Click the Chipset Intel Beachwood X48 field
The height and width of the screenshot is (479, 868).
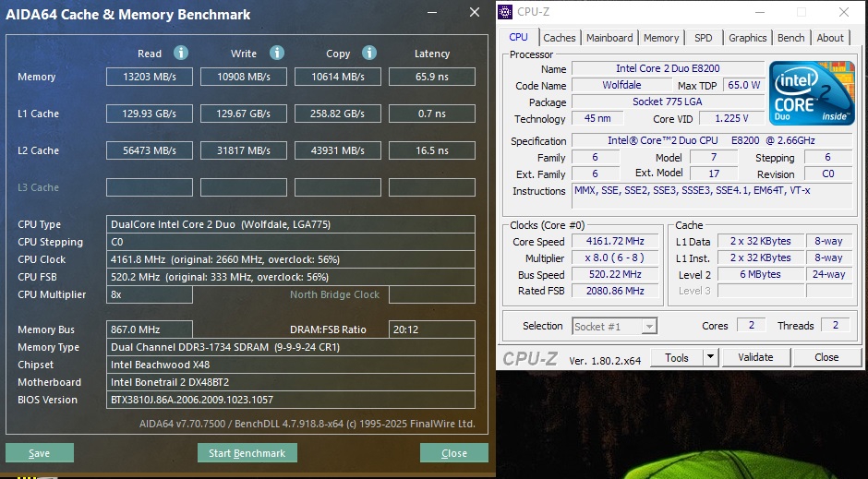291,365
